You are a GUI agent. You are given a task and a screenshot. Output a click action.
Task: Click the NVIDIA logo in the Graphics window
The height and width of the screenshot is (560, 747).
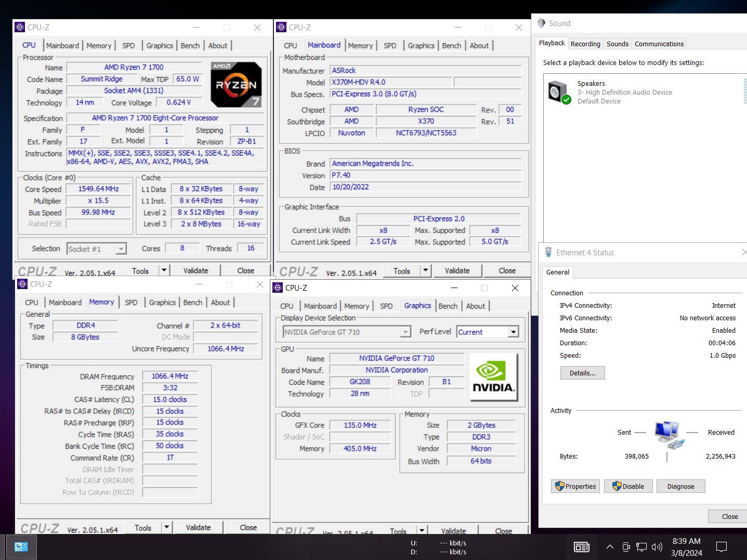tap(493, 377)
